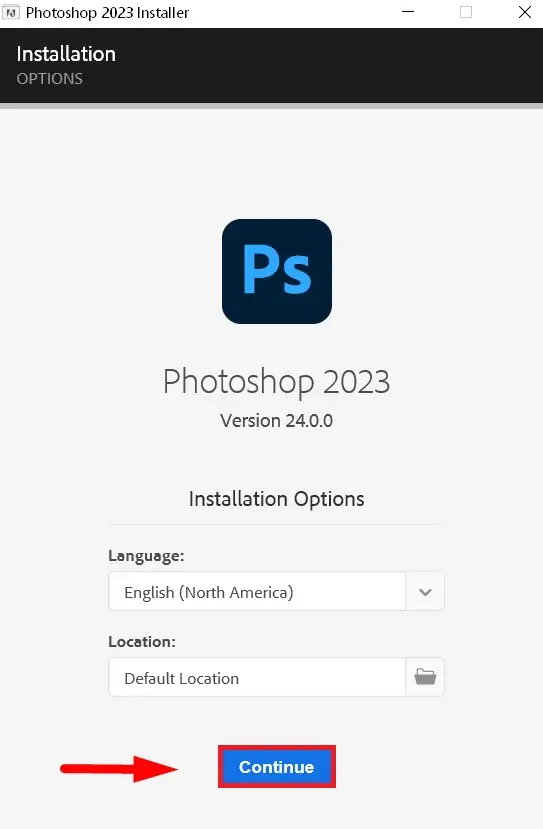Click the Photoshop 2023 product name
This screenshot has width=543, height=829.
(x=277, y=382)
